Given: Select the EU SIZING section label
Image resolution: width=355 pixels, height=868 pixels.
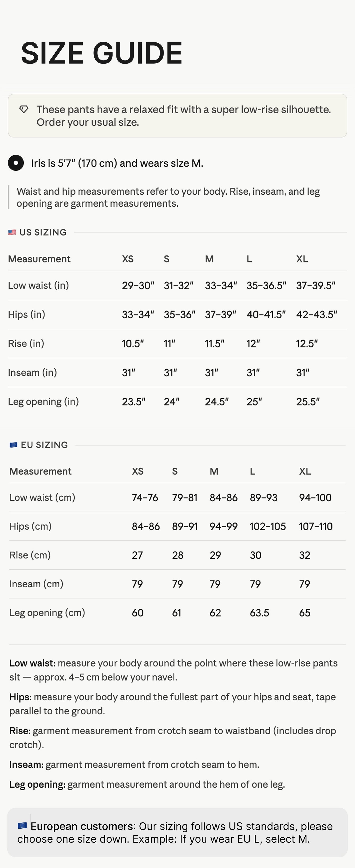Looking at the screenshot, I should 44,445.
